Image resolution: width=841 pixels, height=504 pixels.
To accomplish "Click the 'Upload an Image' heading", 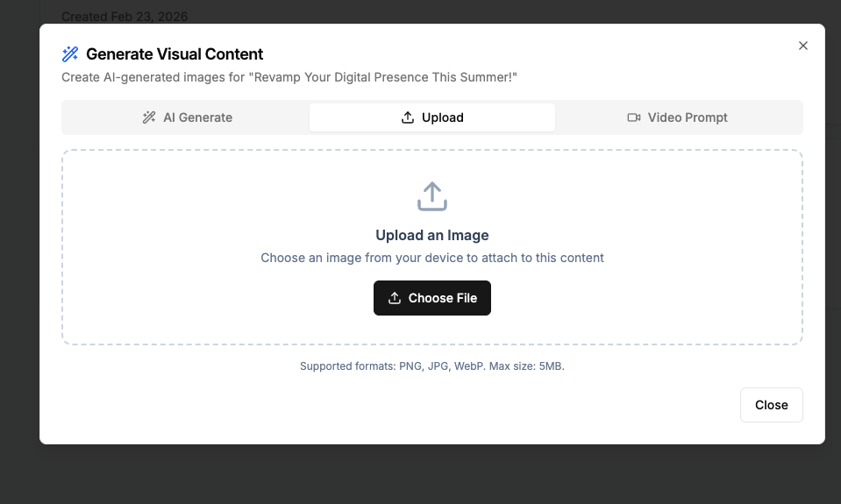I will [432, 236].
